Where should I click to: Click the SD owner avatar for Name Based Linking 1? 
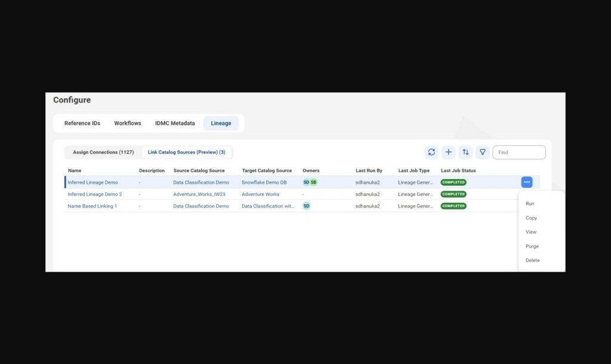pyautogui.click(x=306, y=206)
